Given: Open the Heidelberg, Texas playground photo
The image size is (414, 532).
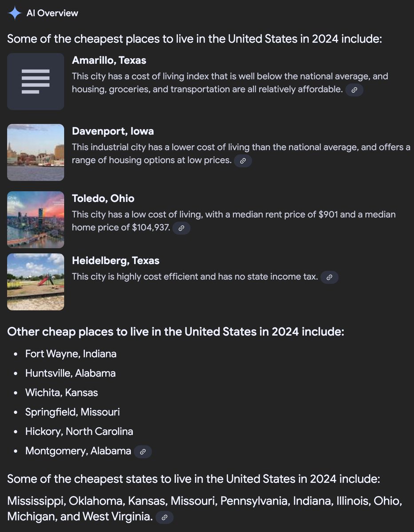Looking at the screenshot, I should 35,282.
